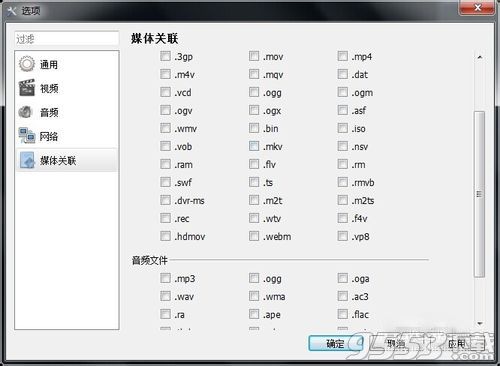Enable the .flac checkbox
This screenshot has height=366, width=500.
[343, 314]
